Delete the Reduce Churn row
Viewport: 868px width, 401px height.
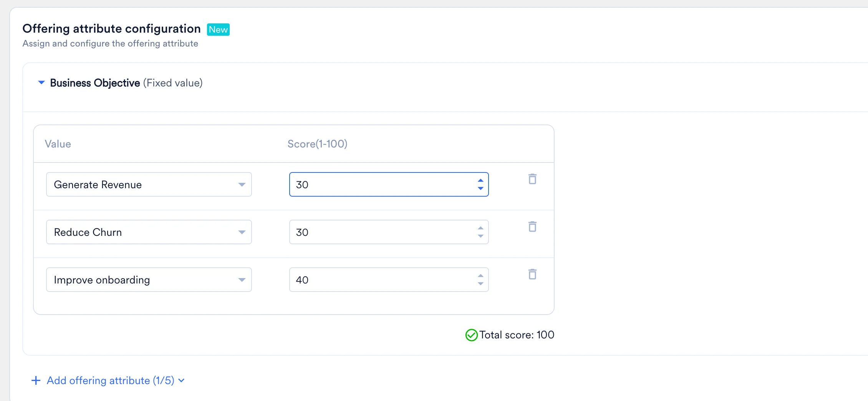tap(532, 227)
